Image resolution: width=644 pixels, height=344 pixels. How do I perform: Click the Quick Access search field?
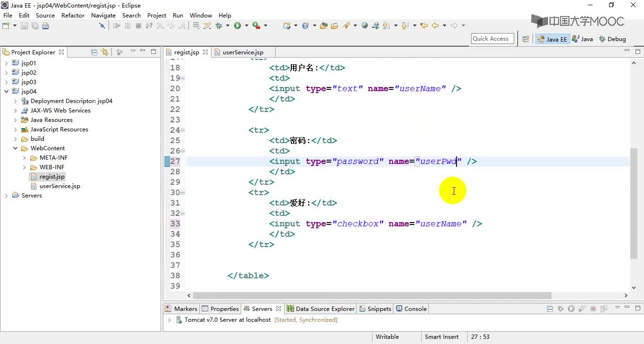tap(492, 39)
